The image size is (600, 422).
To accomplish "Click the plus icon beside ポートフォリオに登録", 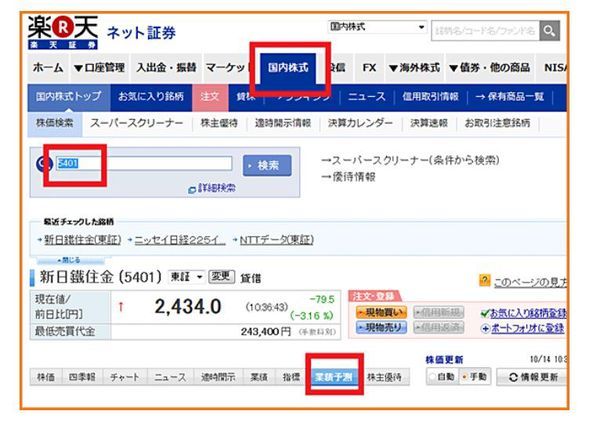I will pos(485,329).
